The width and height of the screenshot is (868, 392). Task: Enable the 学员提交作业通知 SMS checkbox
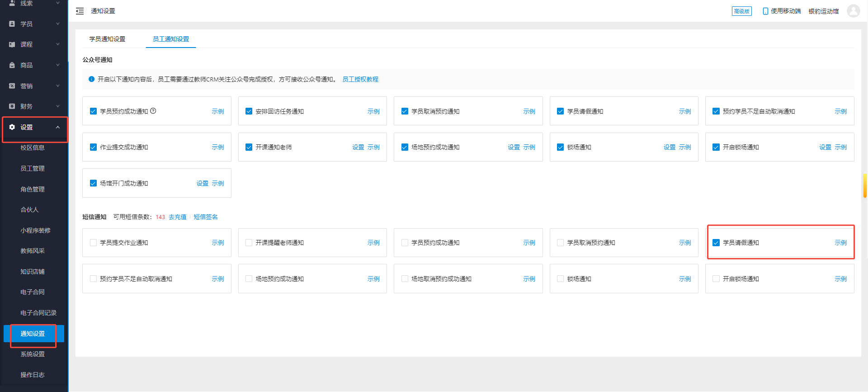pos(93,243)
